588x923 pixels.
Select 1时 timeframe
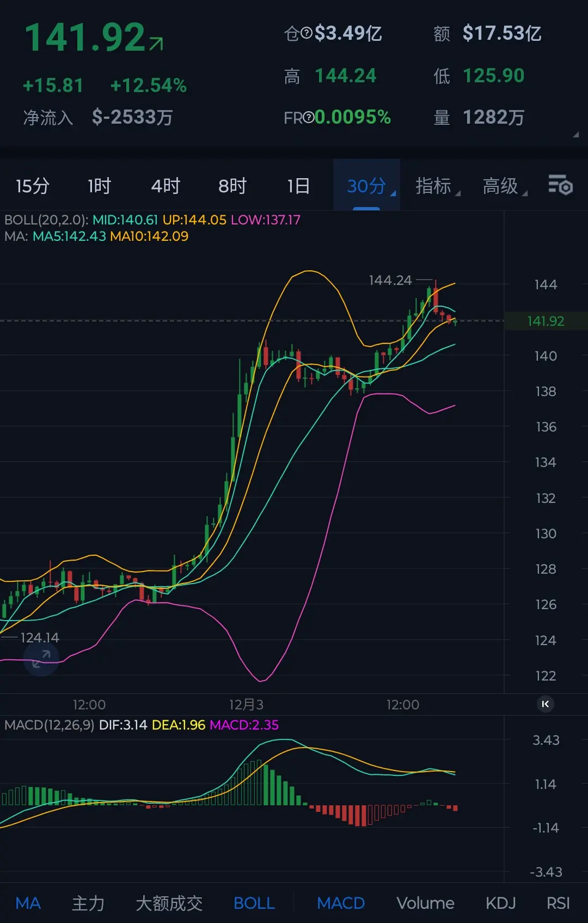point(99,186)
